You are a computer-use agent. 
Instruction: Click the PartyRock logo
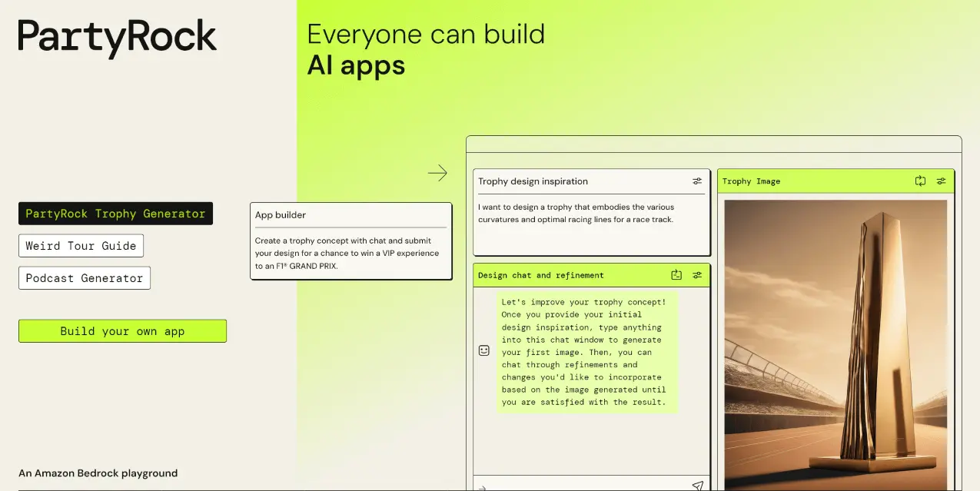point(117,37)
